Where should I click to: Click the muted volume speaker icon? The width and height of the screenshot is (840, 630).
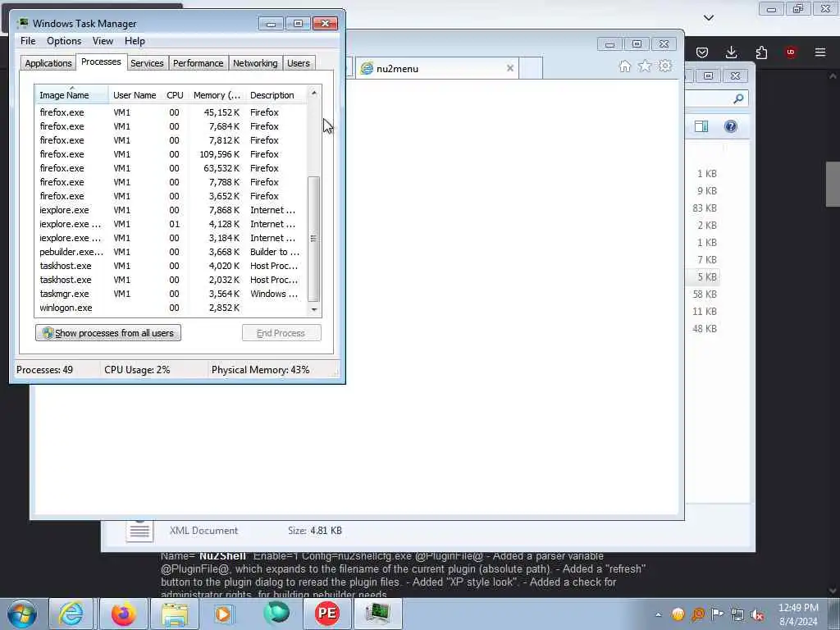[x=757, y=614]
